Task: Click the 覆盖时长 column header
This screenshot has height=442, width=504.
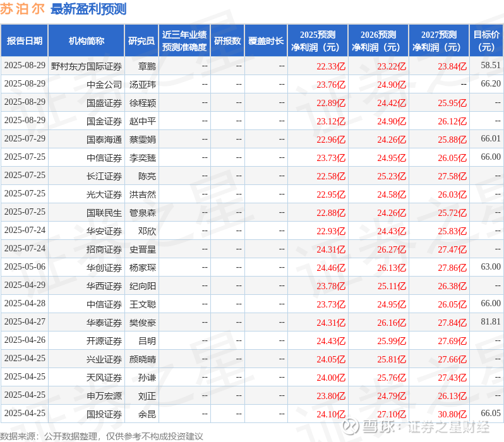Action: point(266,41)
